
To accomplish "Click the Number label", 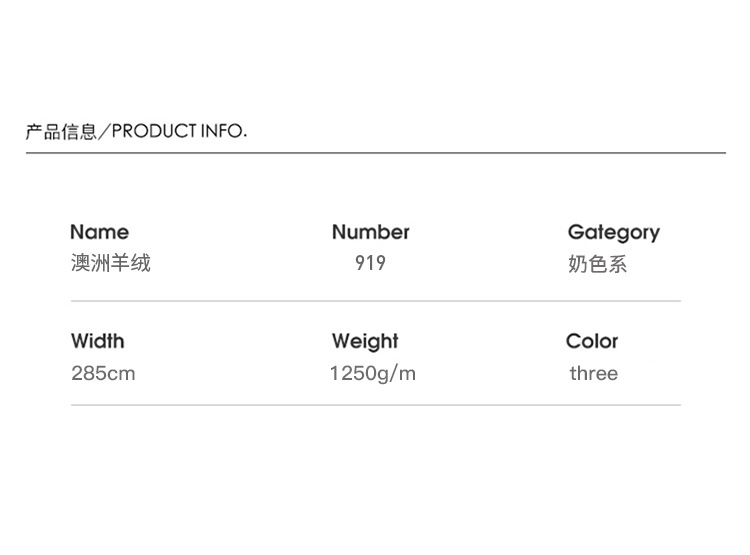I will pyautogui.click(x=370, y=232).
